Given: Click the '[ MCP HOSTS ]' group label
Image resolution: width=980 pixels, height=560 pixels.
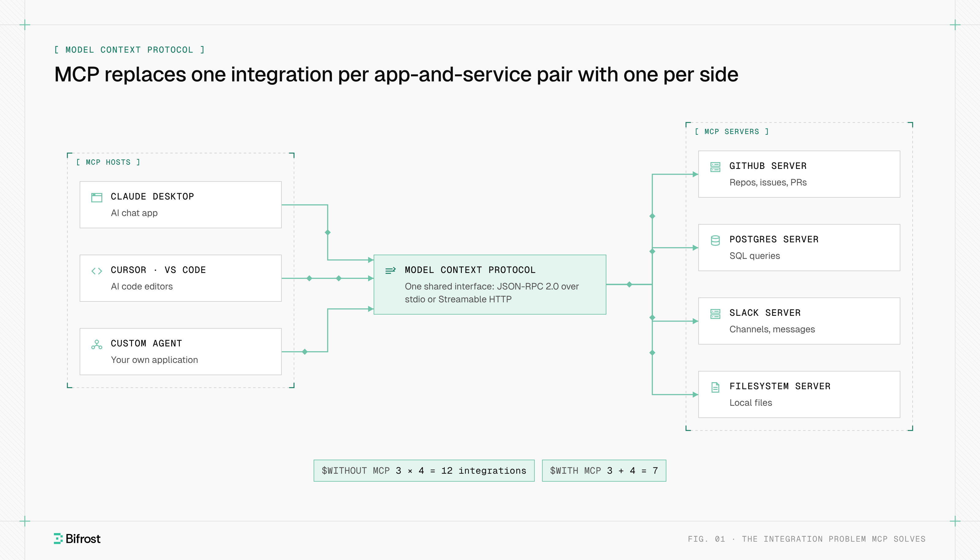Looking at the screenshot, I should [108, 162].
